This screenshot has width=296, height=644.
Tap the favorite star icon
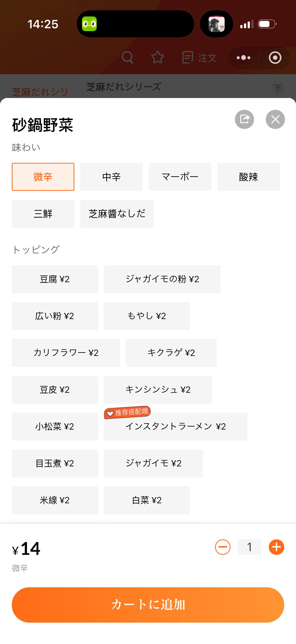[158, 57]
